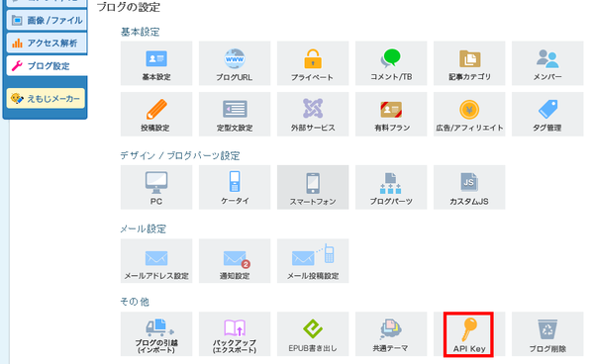Viewport: 594px width, 364px height.
Task: Open the カスタムJS tile
Action: pos(469,187)
